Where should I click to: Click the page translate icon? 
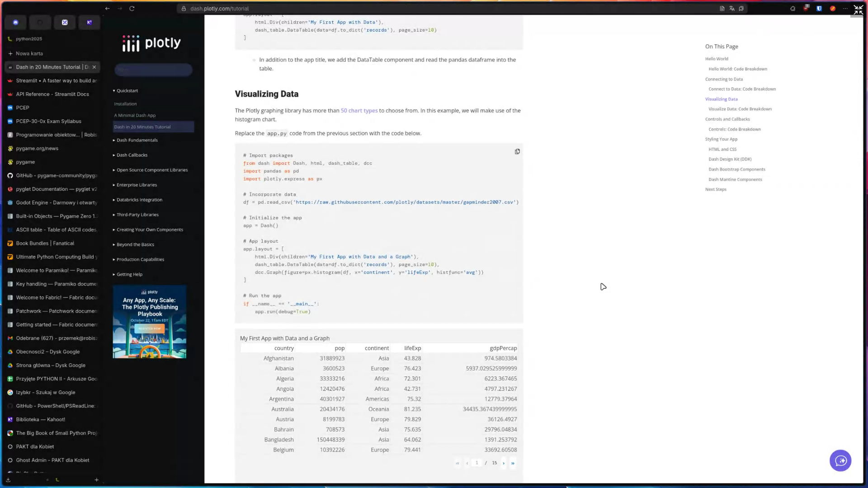[731, 9]
